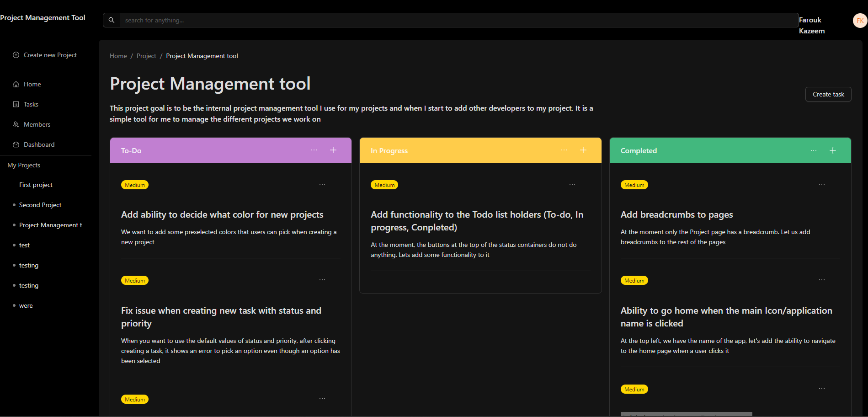Click the FK user avatar

coord(860,21)
